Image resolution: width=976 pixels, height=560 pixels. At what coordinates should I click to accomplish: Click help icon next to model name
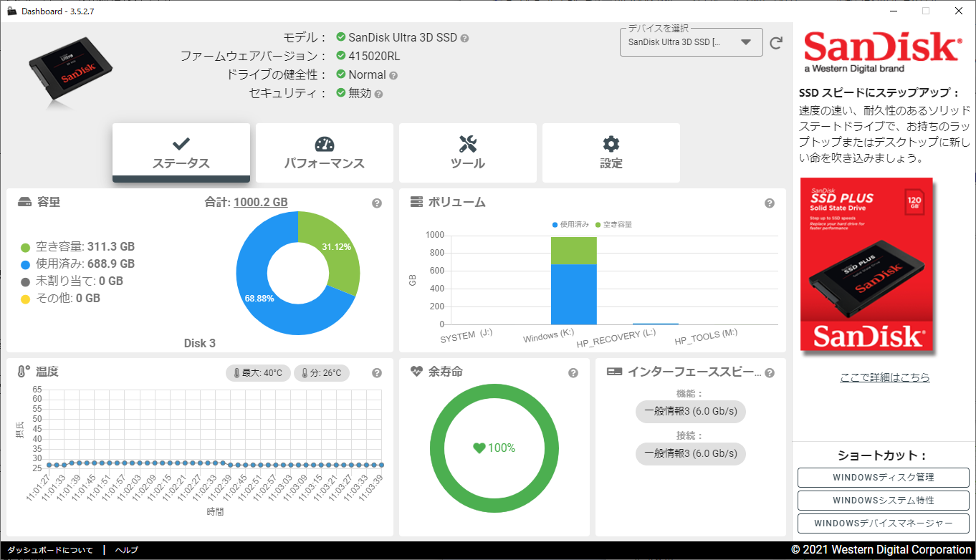point(465,38)
